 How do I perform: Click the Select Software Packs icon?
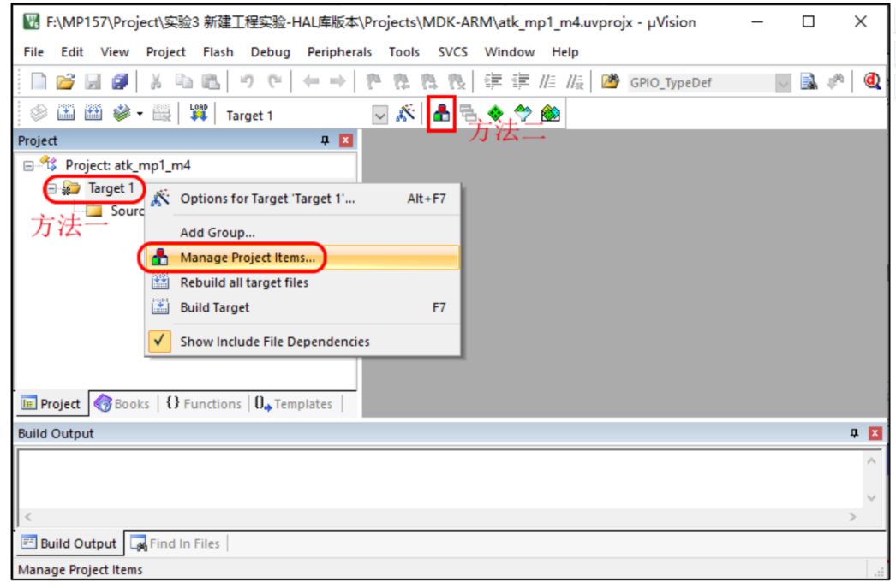click(x=523, y=113)
